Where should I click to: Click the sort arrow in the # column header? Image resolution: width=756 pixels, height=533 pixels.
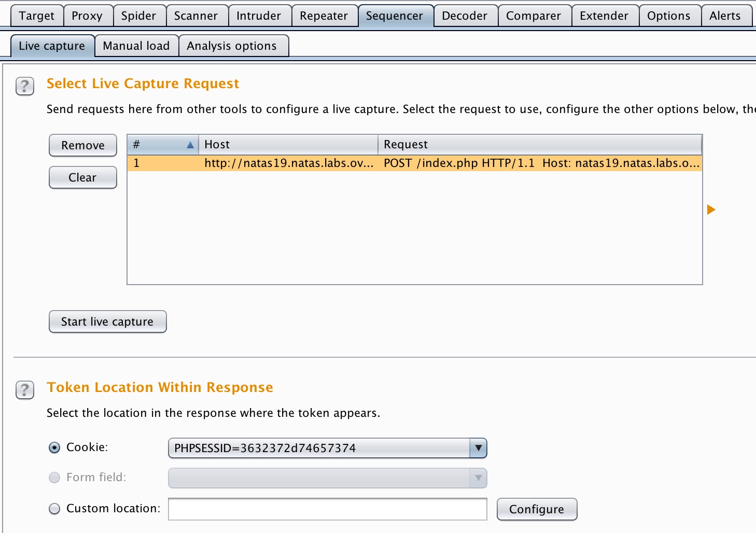190,145
